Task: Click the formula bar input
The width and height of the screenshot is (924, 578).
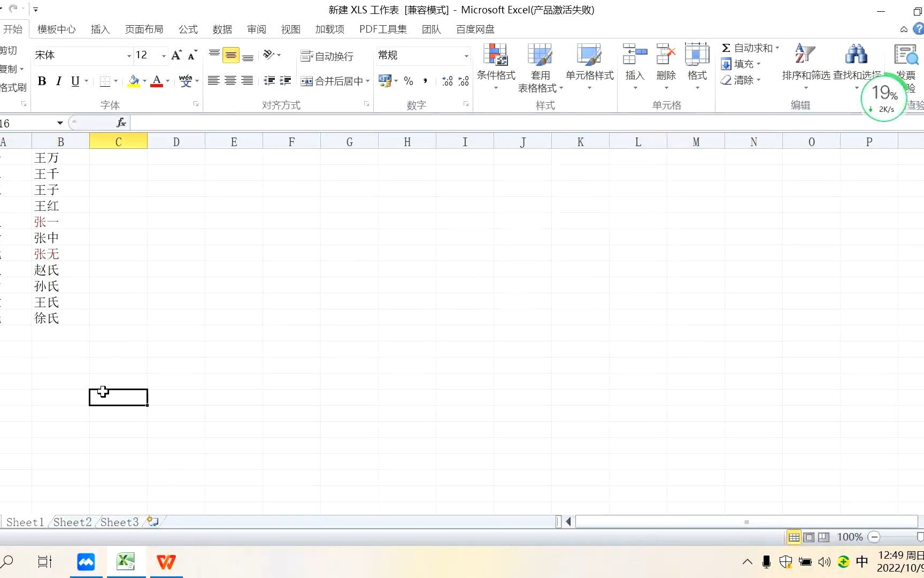Action: (x=527, y=123)
